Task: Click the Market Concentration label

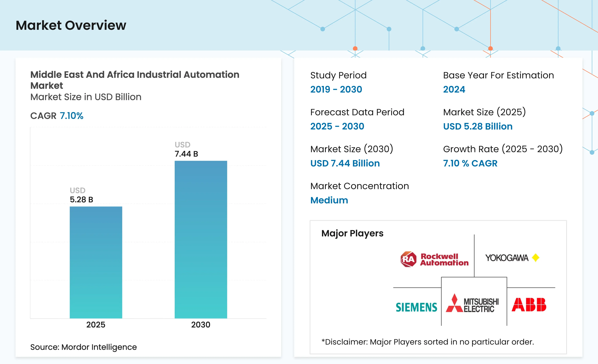Action: click(x=360, y=186)
